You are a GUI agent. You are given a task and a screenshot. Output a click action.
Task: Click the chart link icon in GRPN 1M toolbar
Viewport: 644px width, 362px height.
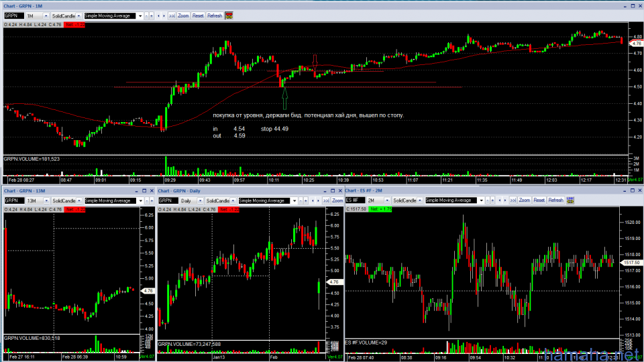pyautogui.click(x=229, y=15)
